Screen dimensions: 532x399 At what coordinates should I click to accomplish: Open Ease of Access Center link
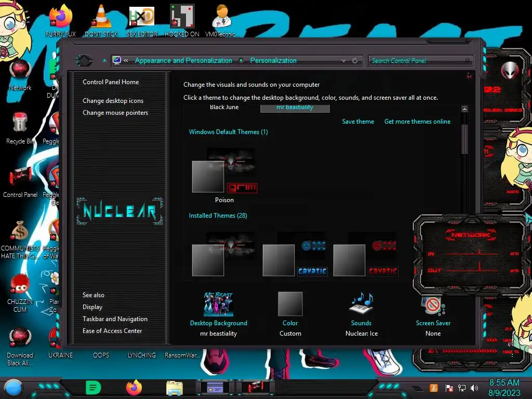coord(112,331)
